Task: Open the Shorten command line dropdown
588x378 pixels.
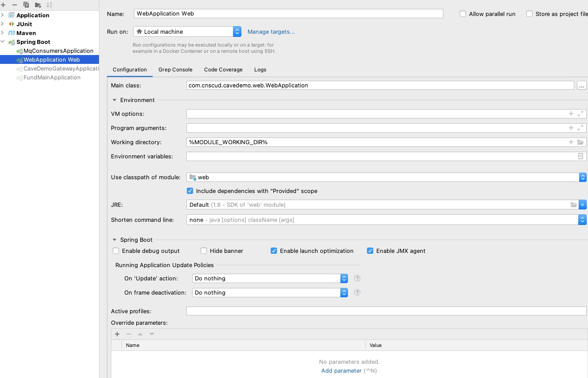Action: (x=582, y=220)
